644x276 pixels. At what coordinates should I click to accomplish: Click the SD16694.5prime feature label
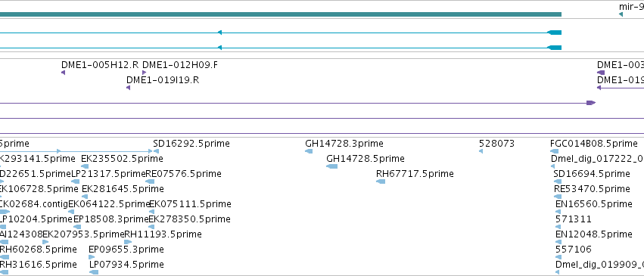(592, 174)
